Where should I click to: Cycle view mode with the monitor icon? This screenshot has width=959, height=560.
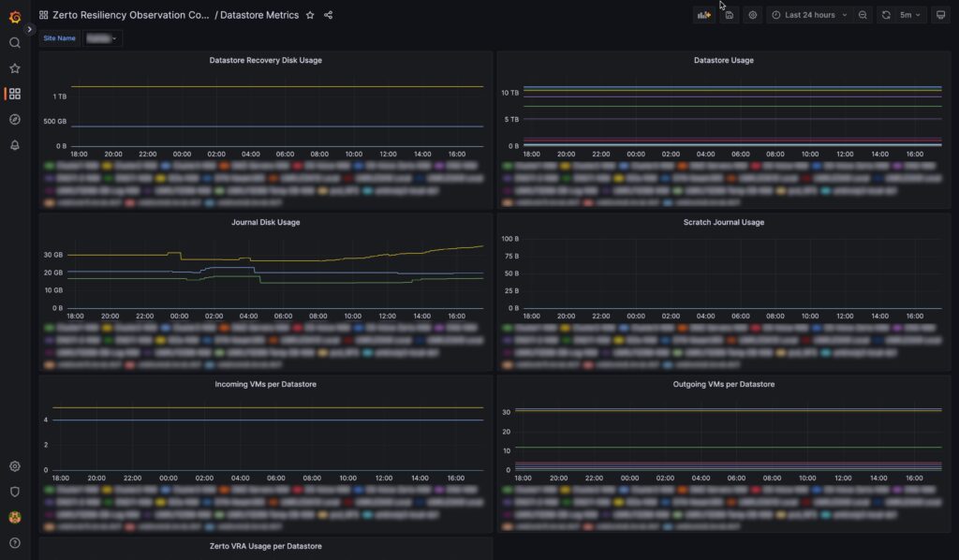point(940,15)
